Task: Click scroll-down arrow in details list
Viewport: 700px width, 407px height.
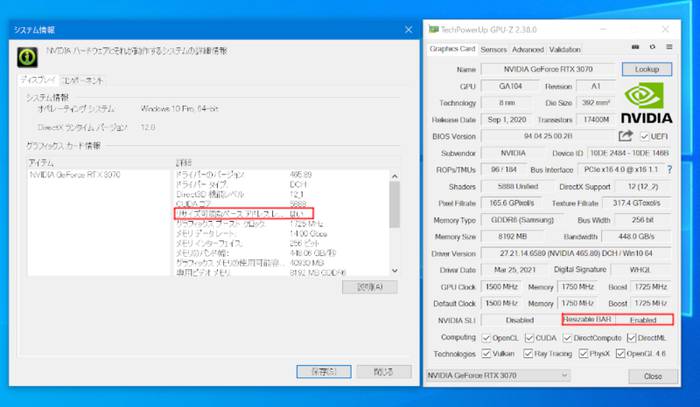Action: coord(395,270)
